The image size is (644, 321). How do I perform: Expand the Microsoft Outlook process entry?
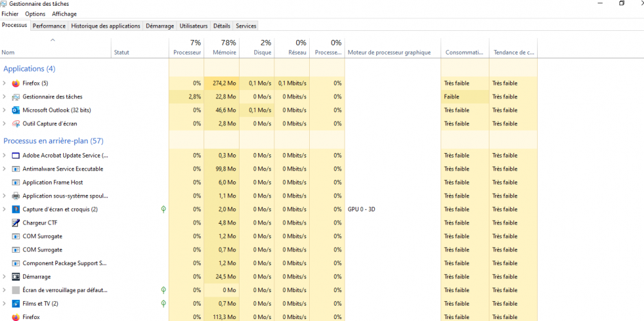(x=5, y=110)
